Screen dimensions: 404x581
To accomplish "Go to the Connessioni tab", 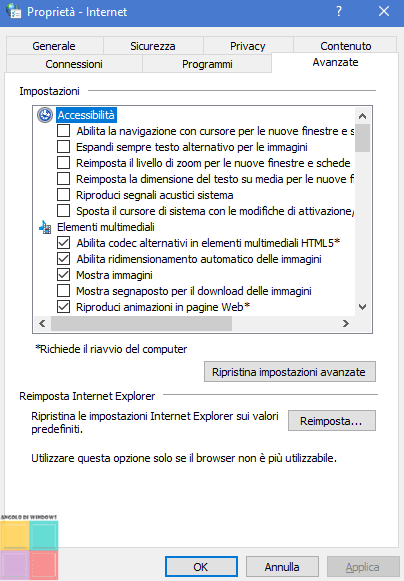I will tap(74, 64).
